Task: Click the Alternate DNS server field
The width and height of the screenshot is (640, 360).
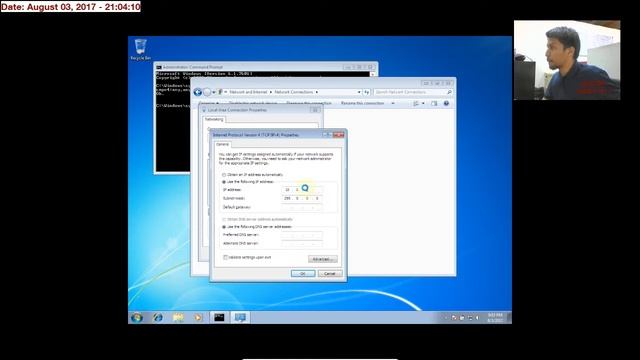Action: [x=302, y=244]
